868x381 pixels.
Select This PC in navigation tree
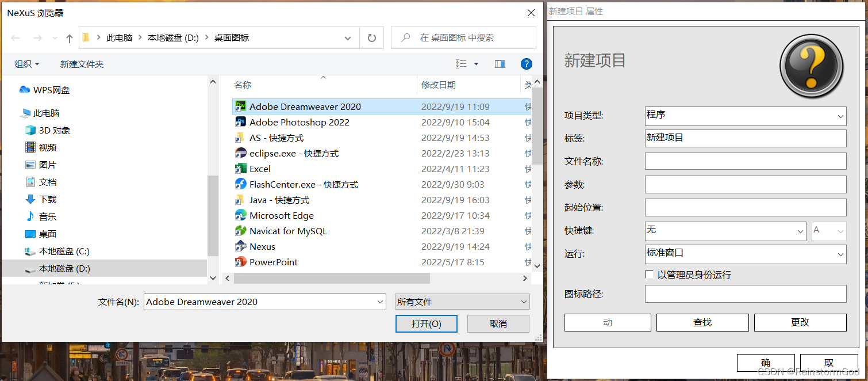40,113
